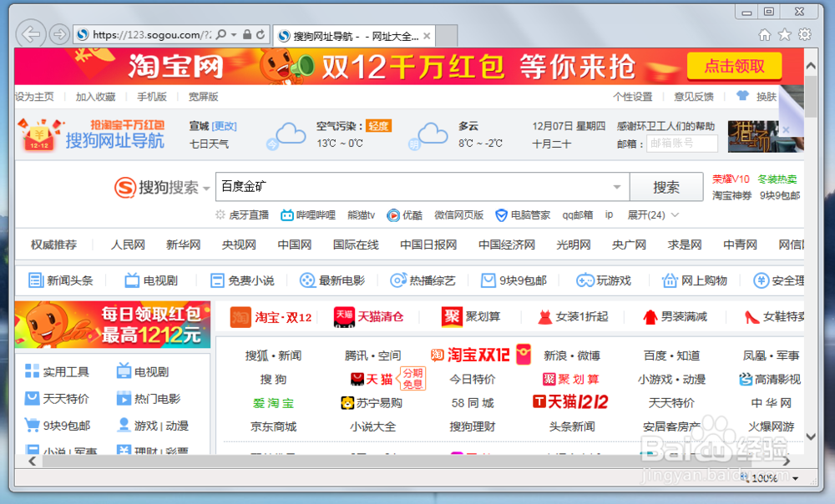Open the search box dropdown arrow
This screenshot has height=504, width=835.
(x=615, y=187)
